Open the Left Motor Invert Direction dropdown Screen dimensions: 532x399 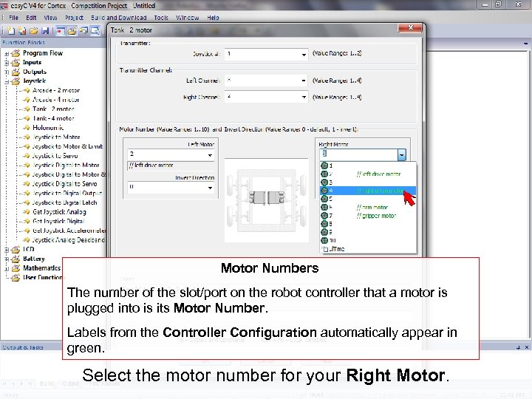(x=210, y=188)
